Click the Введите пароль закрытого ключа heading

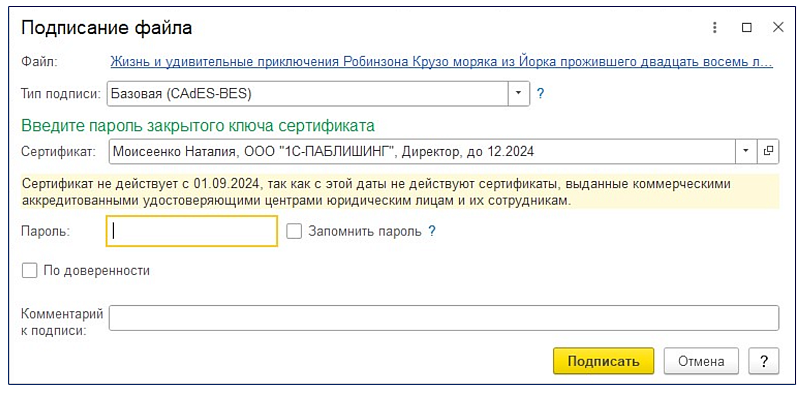[198, 125]
